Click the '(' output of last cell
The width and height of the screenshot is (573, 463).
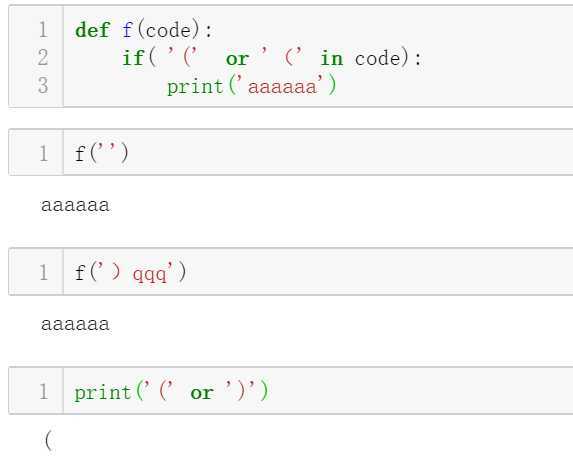[49, 441]
